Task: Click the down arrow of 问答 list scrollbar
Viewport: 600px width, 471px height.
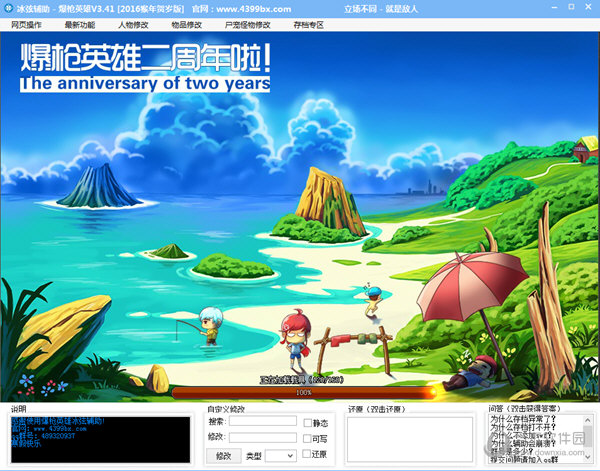Action: point(587,457)
